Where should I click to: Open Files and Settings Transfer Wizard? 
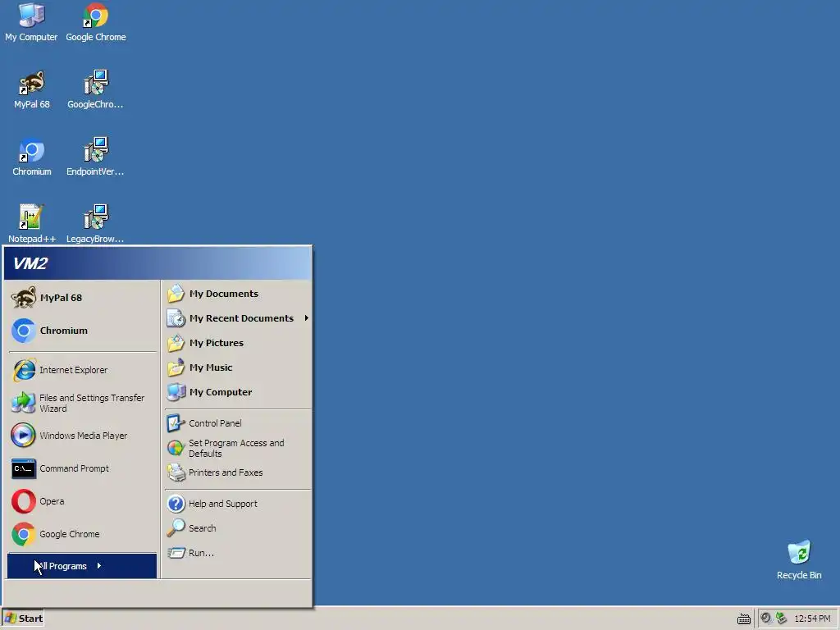point(83,403)
